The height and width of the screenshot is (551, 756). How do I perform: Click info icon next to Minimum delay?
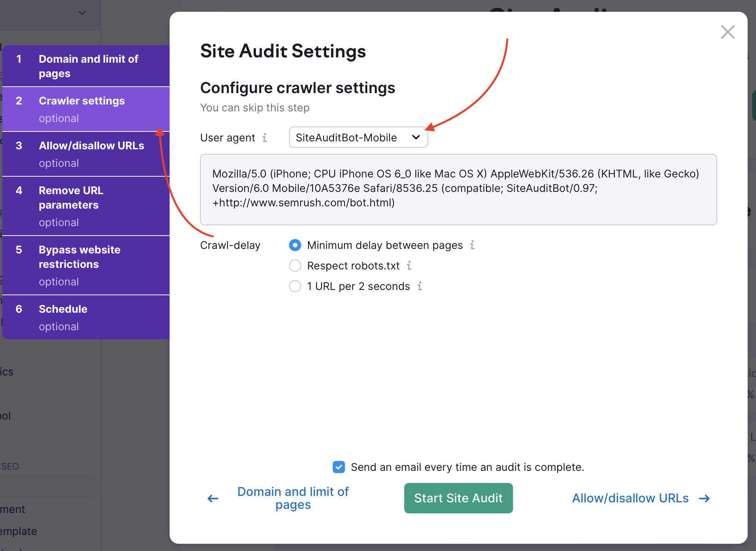[472, 245]
